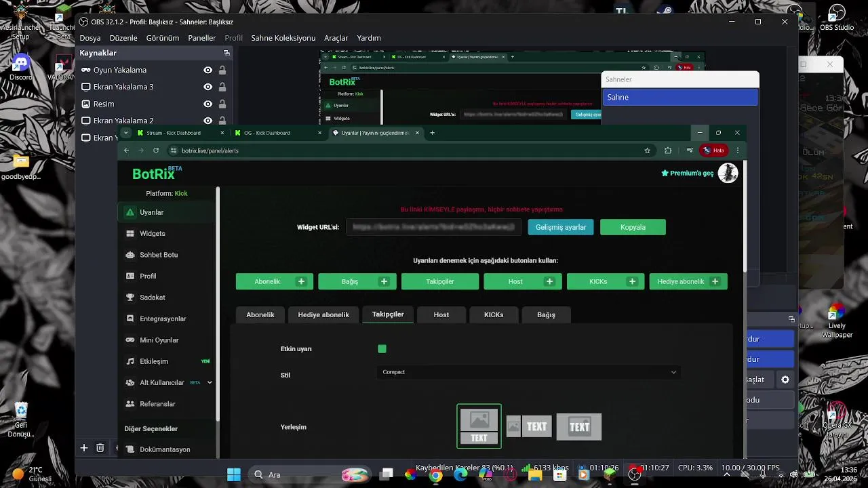Click the BotRix user avatar
Image resolution: width=868 pixels, height=488 pixels.
(728, 173)
